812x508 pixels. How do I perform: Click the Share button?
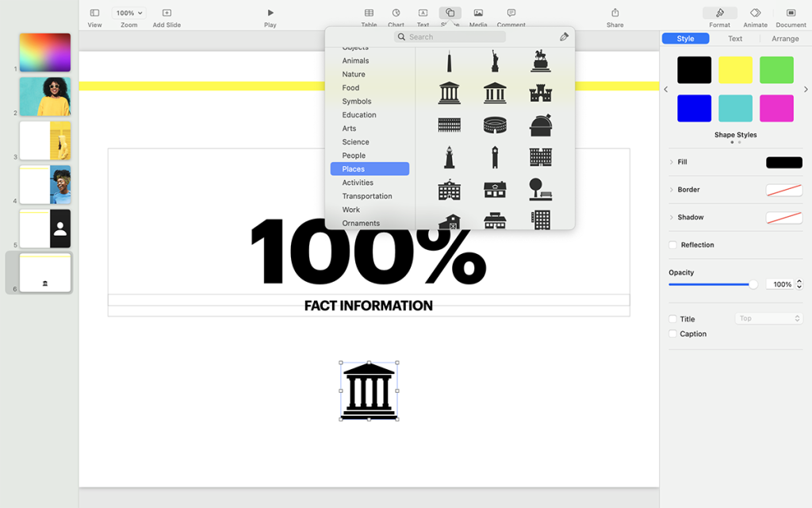pyautogui.click(x=615, y=13)
